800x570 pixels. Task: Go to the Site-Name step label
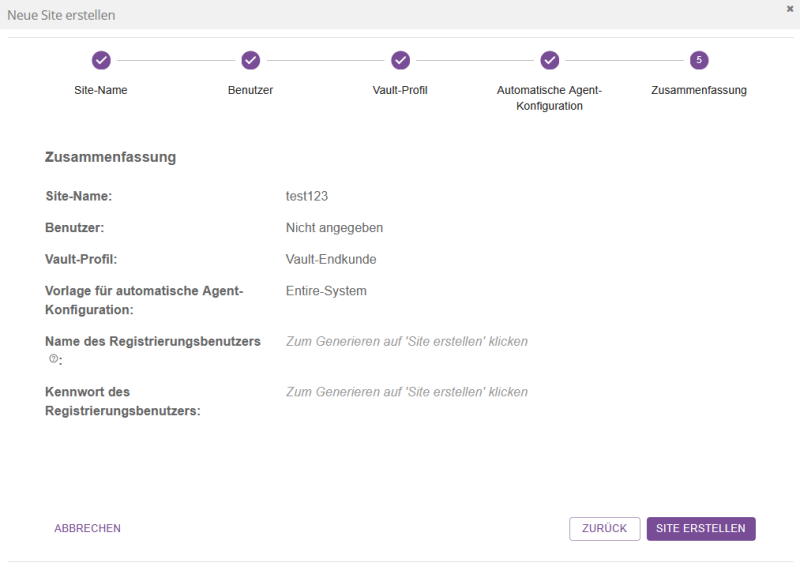click(101, 90)
